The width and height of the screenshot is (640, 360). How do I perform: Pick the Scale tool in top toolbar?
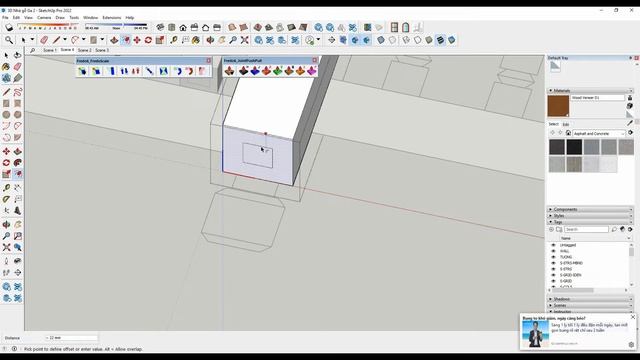tap(160, 40)
